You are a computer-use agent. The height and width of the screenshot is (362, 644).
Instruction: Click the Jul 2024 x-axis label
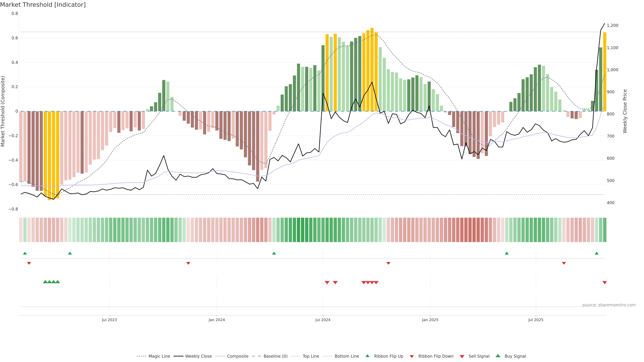pos(323,320)
